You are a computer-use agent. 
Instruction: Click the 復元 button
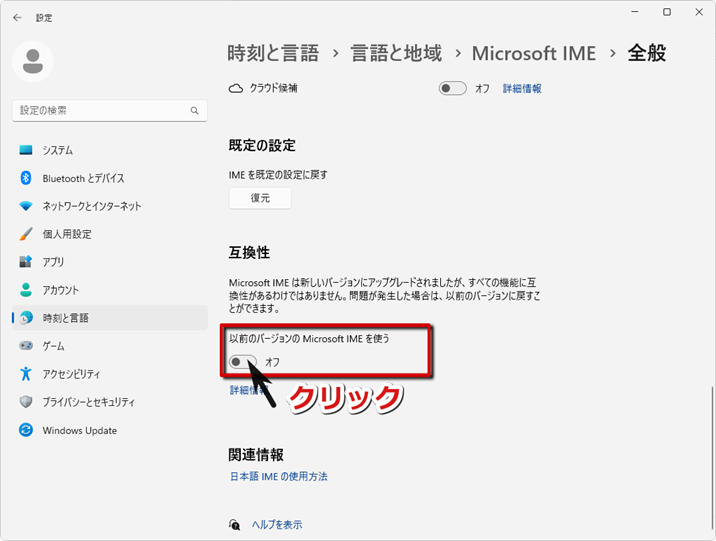(260, 198)
